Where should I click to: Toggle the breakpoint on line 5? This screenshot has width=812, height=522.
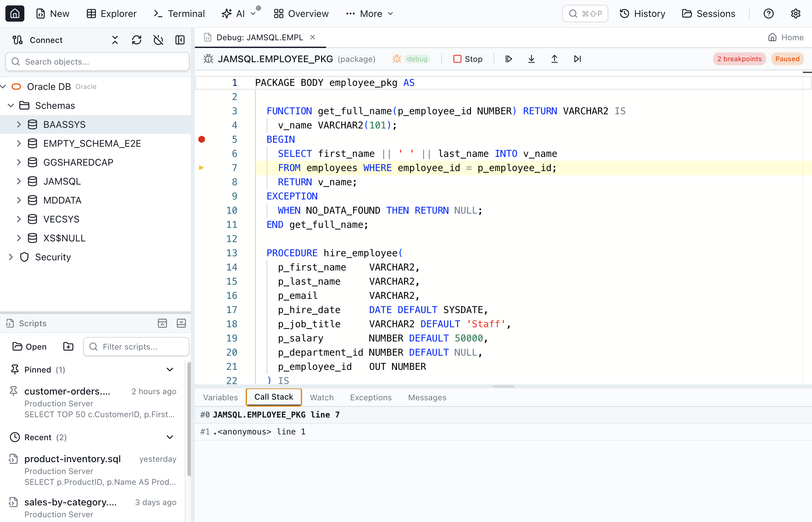click(202, 139)
